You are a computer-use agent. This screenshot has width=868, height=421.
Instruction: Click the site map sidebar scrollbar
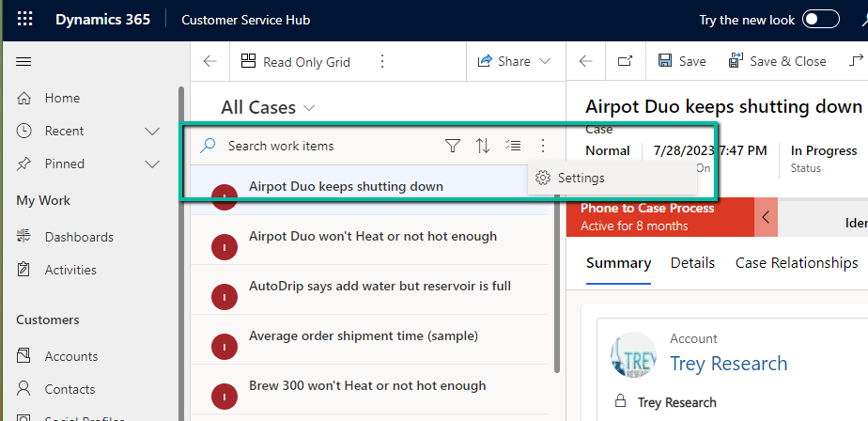tap(180, 255)
